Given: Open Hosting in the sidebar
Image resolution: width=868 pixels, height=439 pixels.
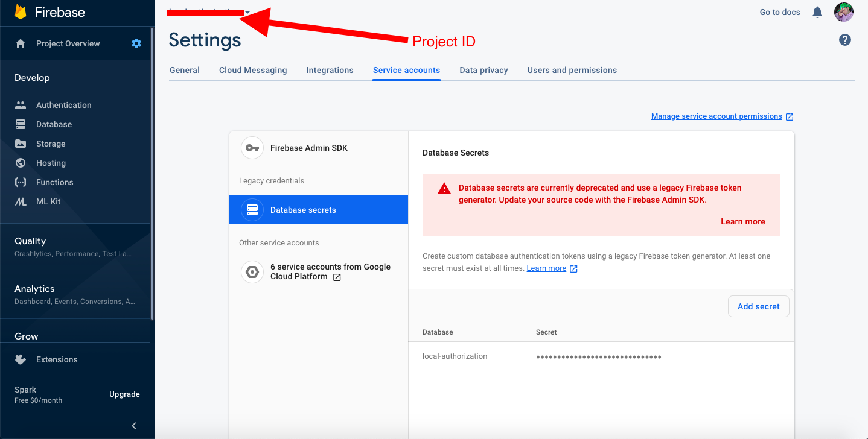Looking at the screenshot, I should click(x=51, y=163).
